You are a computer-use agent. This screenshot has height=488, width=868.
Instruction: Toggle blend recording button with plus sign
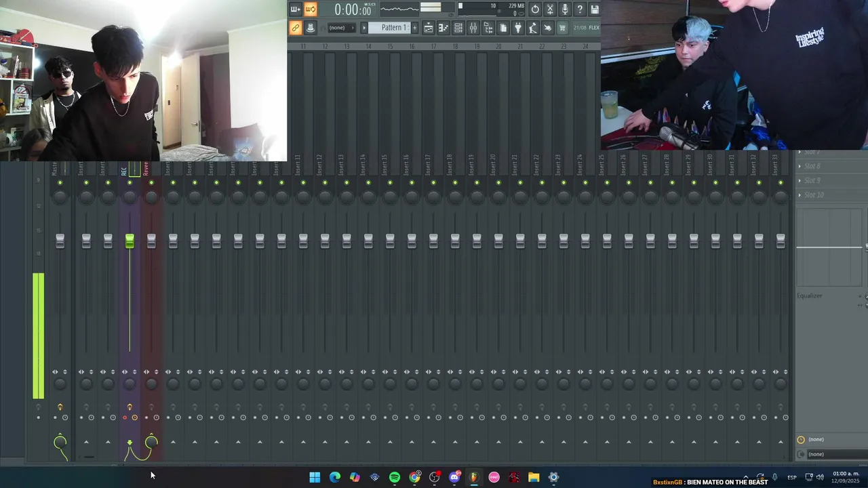[295, 9]
